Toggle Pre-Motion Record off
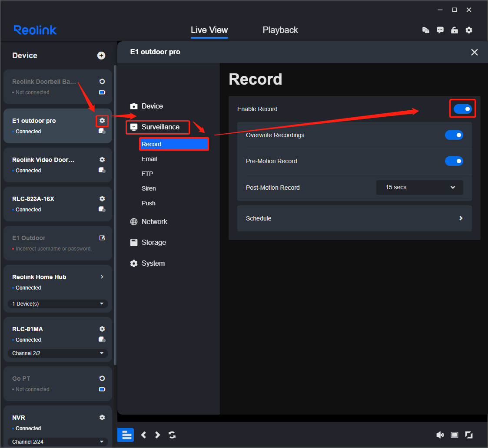The width and height of the screenshot is (488, 448). tap(454, 161)
